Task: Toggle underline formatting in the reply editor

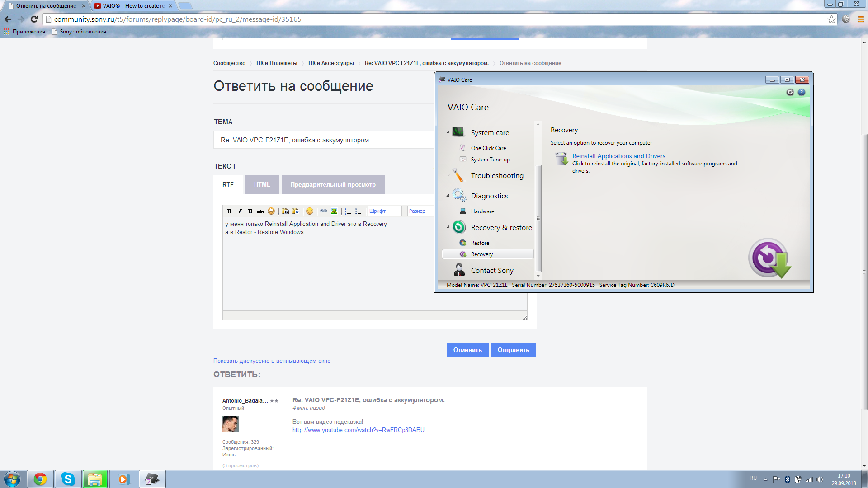Action: pyautogui.click(x=250, y=211)
